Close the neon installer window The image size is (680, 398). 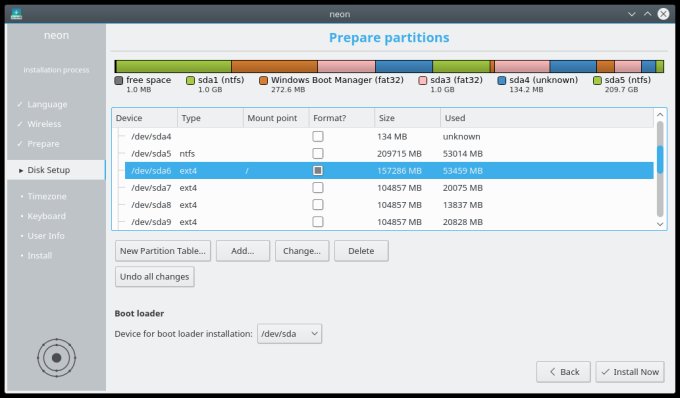tap(663, 14)
